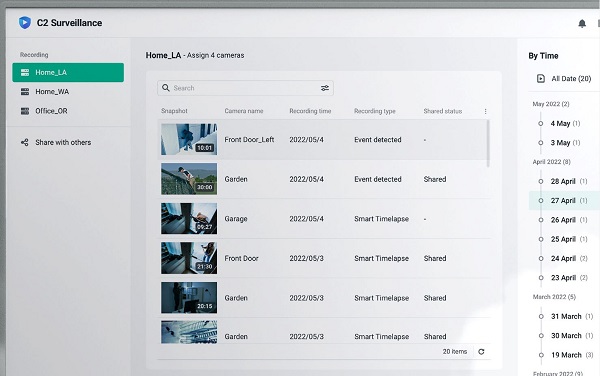
Task: Open Front Door_Left snapshot thumbnail
Action: point(189,139)
